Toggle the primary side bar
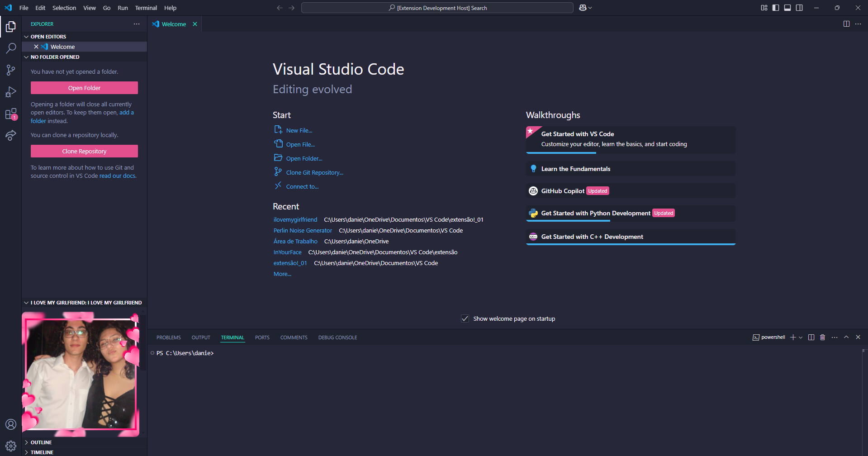This screenshot has width=868, height=456. (x=776, y=8)
